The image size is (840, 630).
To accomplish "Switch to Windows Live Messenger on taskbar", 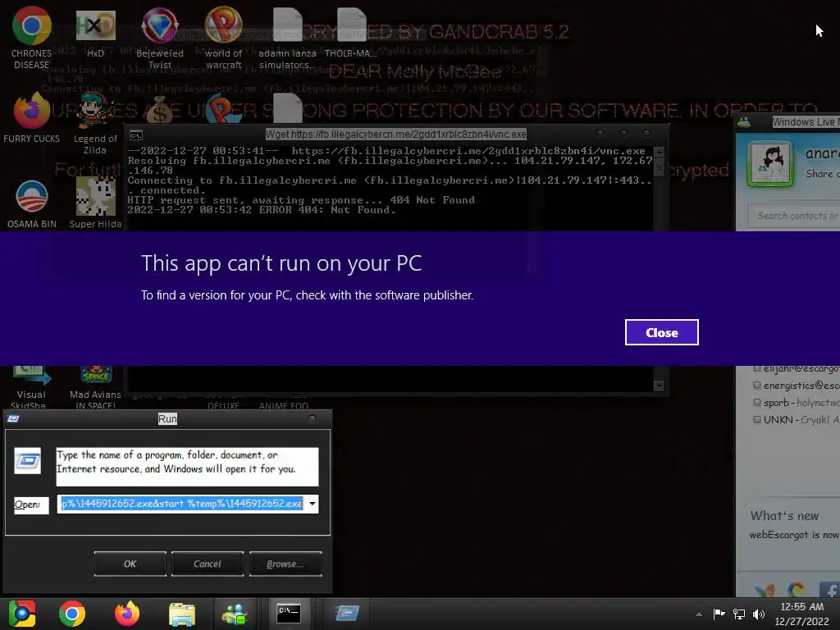I will [235, 614].
